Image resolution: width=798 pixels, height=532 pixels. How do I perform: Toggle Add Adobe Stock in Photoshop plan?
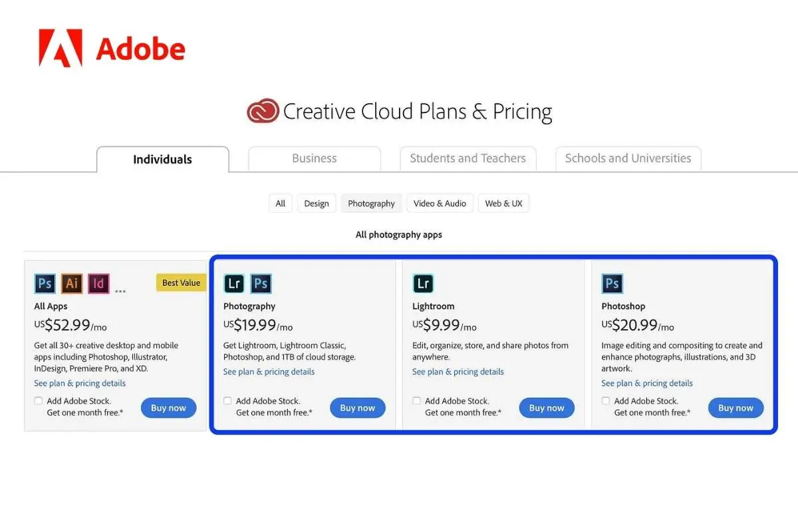click(606, 401)
